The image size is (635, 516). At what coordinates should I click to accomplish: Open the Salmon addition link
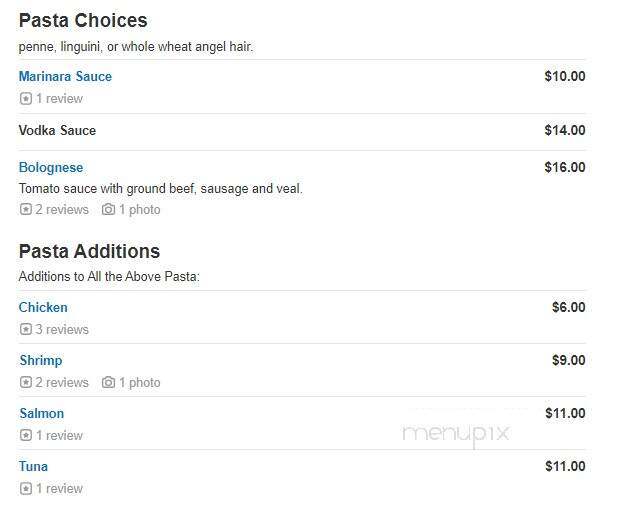pos(42,413)
